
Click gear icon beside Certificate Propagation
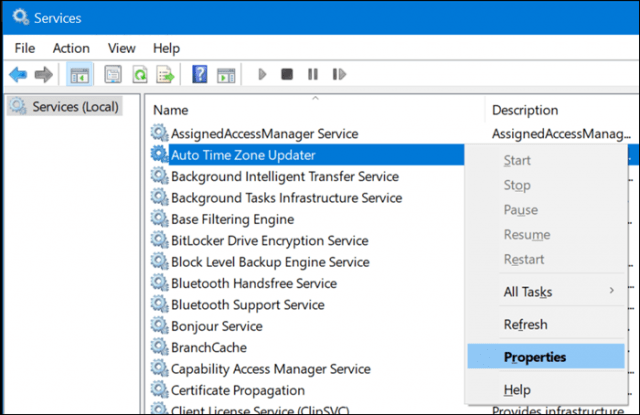pos(159,390)
